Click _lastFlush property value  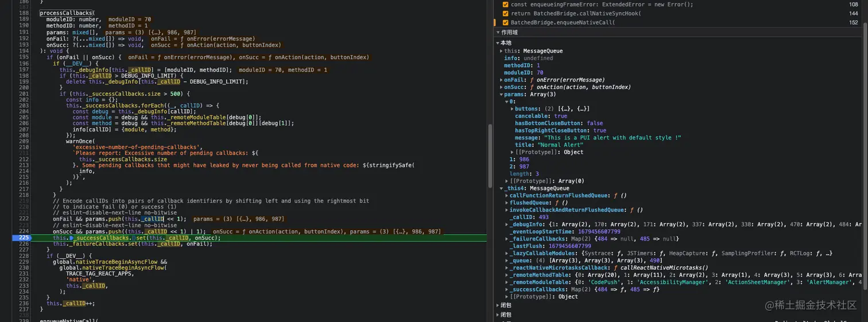tap(569, 246)
